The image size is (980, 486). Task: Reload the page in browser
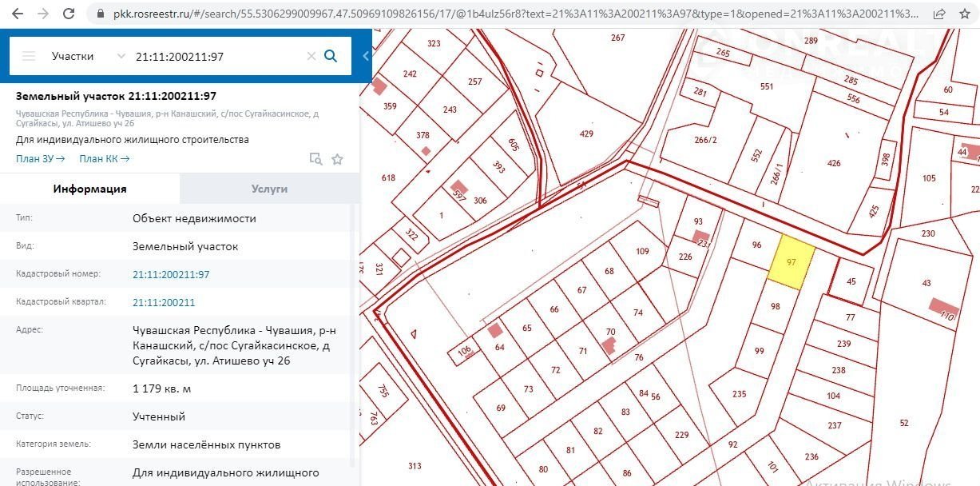click(69, 14)
